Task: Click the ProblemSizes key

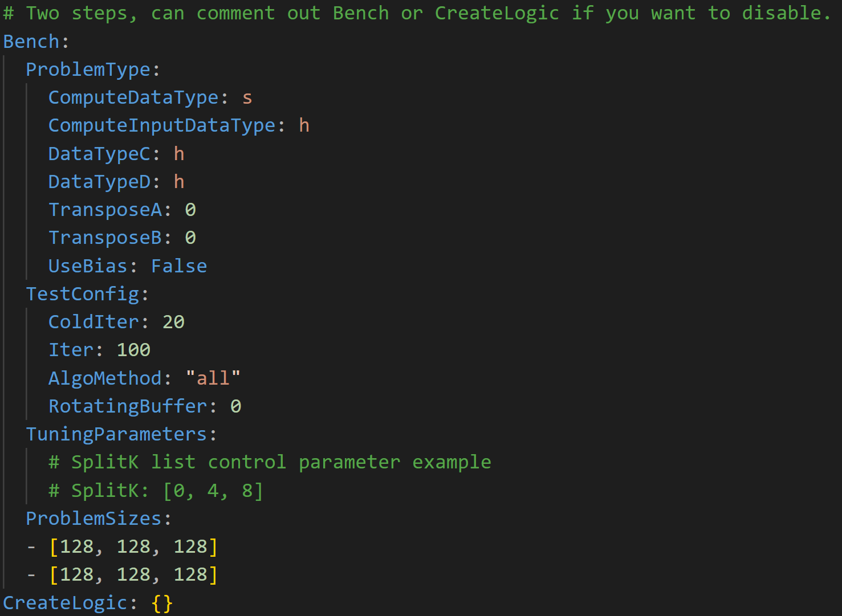Action: pyautogui.click(x=94, y=519)
